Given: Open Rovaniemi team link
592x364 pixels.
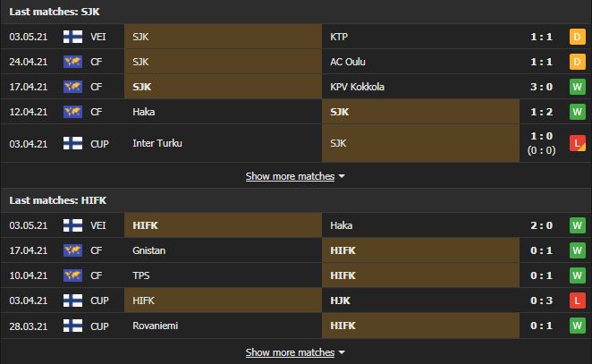Looking at the screenshot, I should 156,326.
